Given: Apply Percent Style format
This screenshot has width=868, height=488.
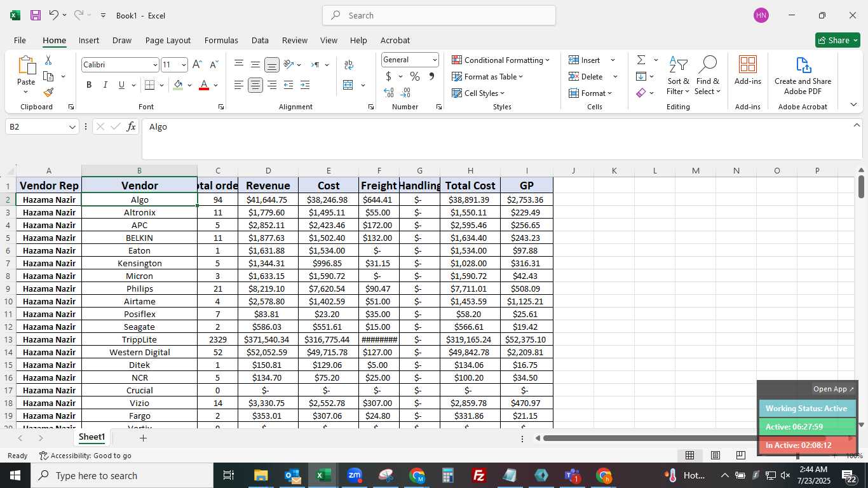Looking at the screenshot, I should click(x=415, y=76).
